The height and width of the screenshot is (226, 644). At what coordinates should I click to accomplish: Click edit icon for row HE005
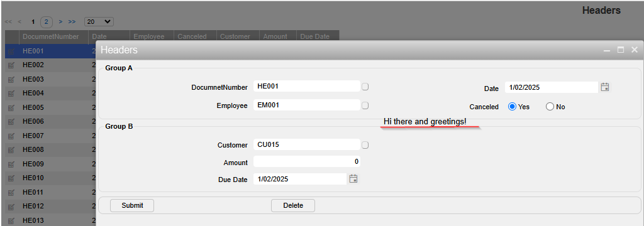(11, 108)
